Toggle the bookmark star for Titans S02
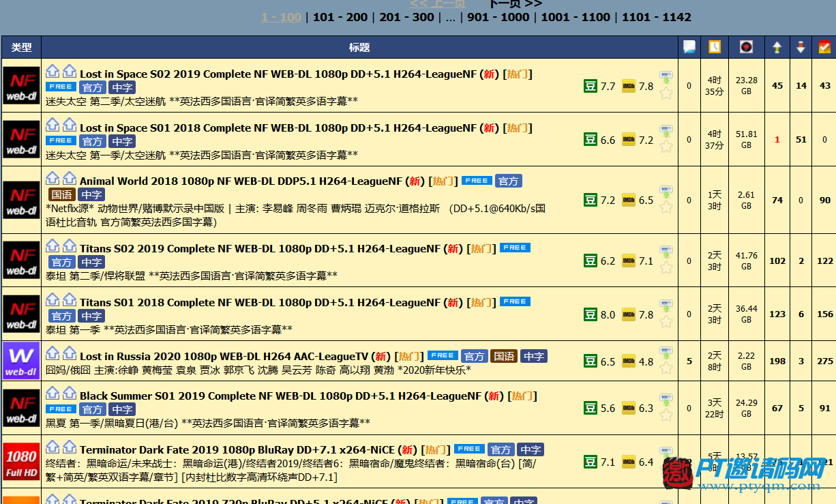The height and width of the screenshot is (504, 836). coord(666,268)
